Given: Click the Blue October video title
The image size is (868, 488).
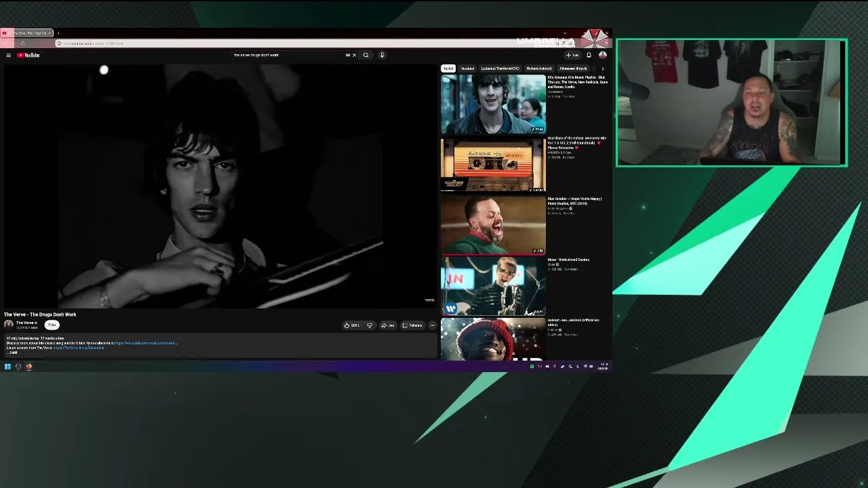Looking at the screenshot, I should tap(575, 201).
